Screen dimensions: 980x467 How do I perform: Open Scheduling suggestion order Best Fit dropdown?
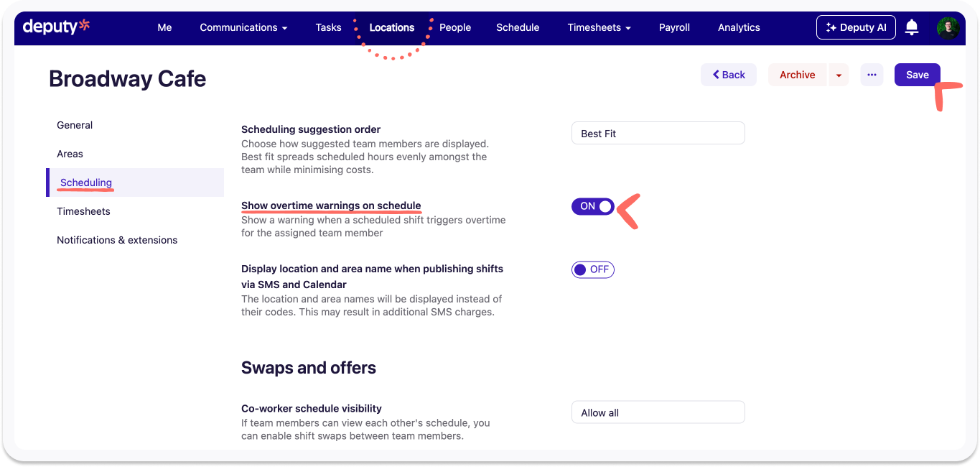(658, 134)
